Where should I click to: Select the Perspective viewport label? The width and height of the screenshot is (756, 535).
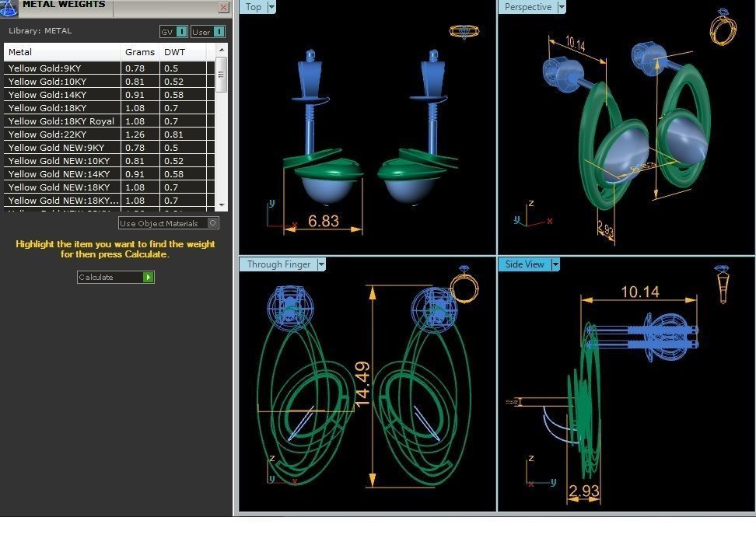528,7
